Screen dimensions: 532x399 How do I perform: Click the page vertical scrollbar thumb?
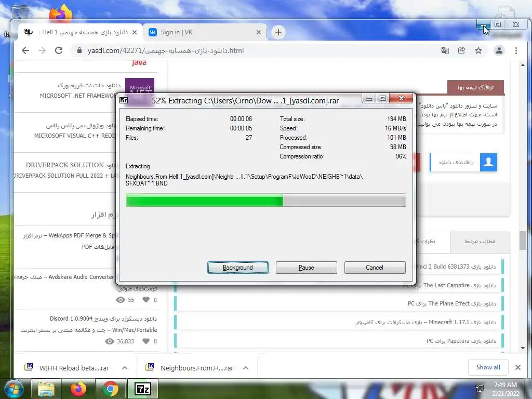[523, 240]
